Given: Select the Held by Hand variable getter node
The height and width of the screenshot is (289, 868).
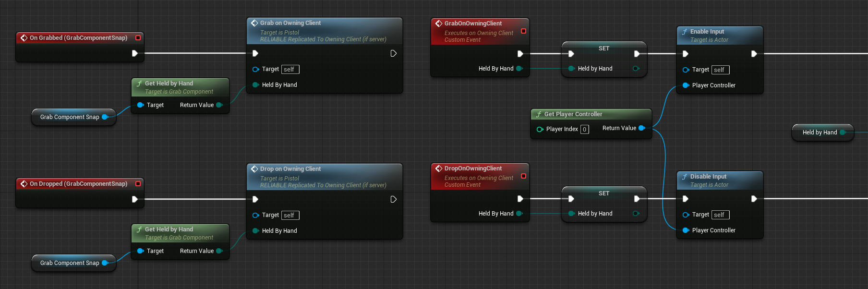Looking at the screenshot, I should click(x=822, y=132).
